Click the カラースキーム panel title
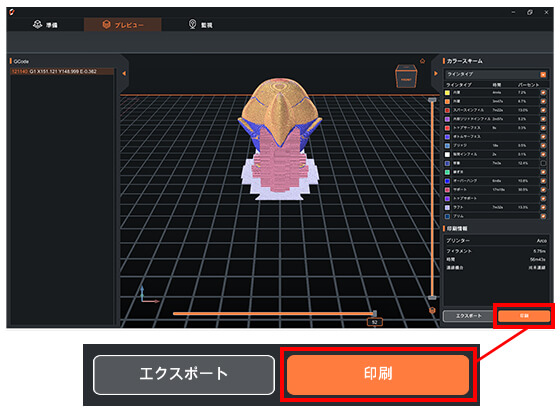This screenshot has width=560, height=420. pos(464,61)
